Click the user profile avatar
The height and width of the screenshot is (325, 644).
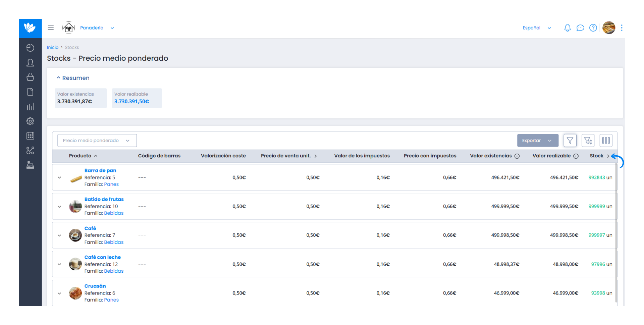click(609, 28)
